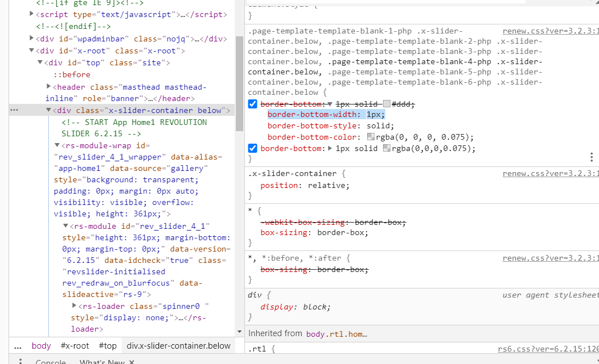Expand the rs-loader spinner0 node
Image resolution: width=599 pixels, height=364 pixels.
click(x=74, y=306)
